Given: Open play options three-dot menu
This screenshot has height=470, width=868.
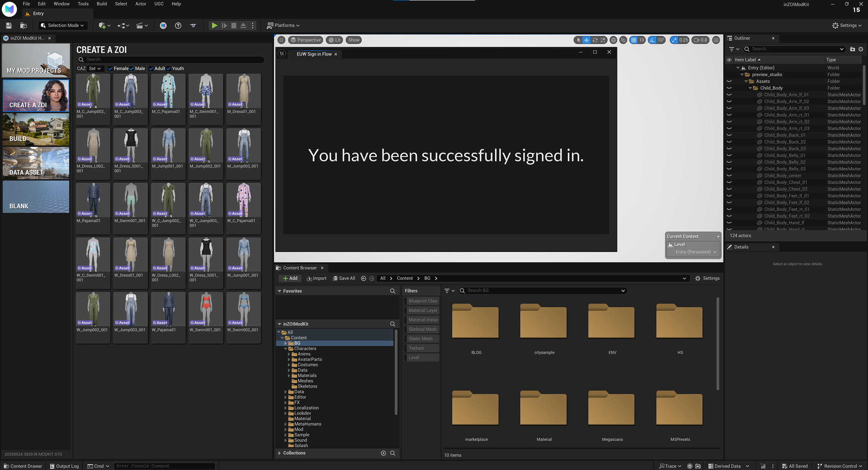Looking at the screenshot, I should coord(253,25).
